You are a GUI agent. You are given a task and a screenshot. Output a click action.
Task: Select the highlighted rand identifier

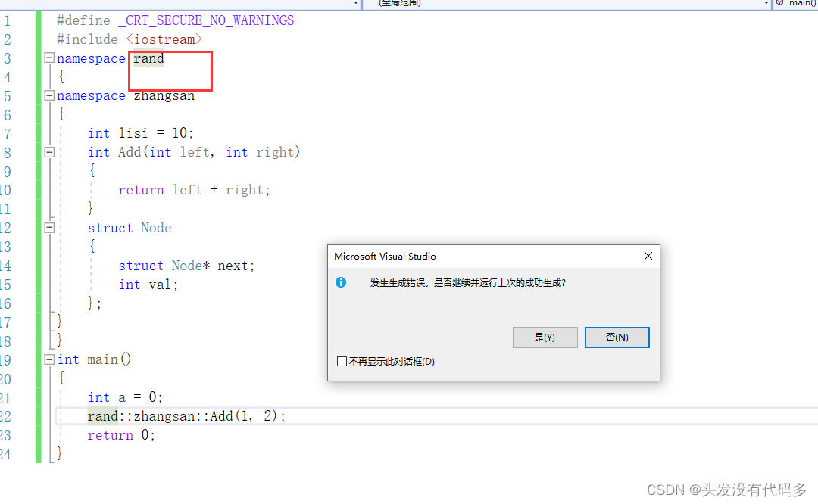(148, 58)
